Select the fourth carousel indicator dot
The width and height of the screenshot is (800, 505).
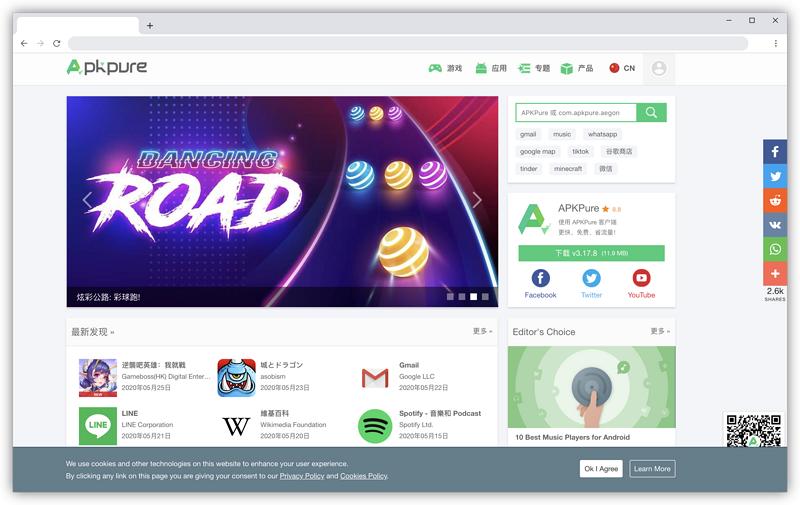pyautogui.click(x=485, y=296)
